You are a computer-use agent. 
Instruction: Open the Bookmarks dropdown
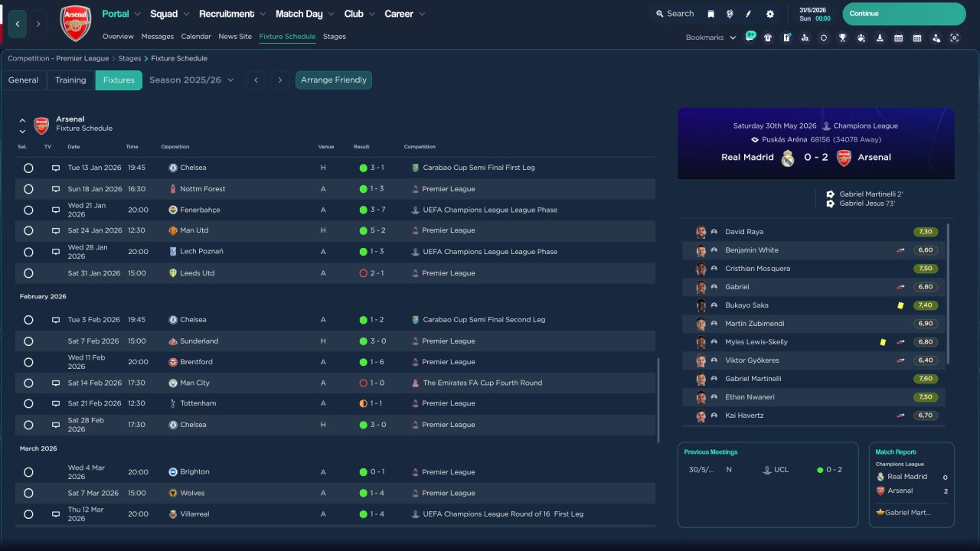click(710, 37)
